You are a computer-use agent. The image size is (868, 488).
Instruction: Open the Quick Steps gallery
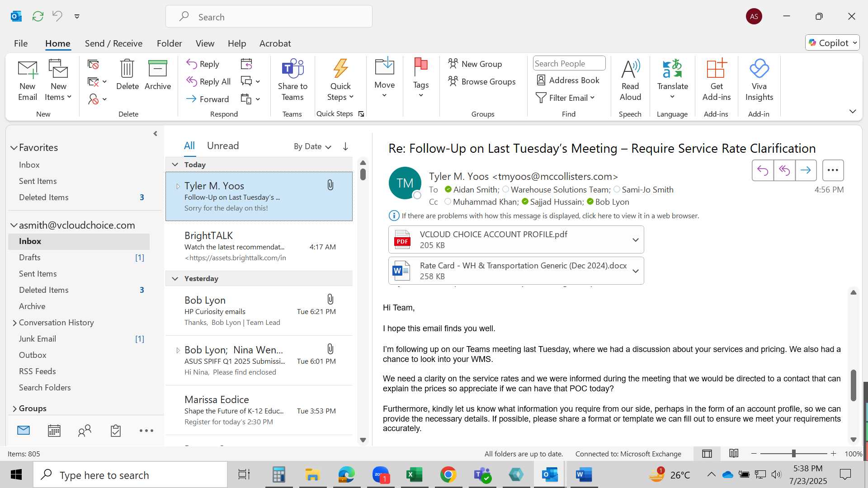coord(340,80)
